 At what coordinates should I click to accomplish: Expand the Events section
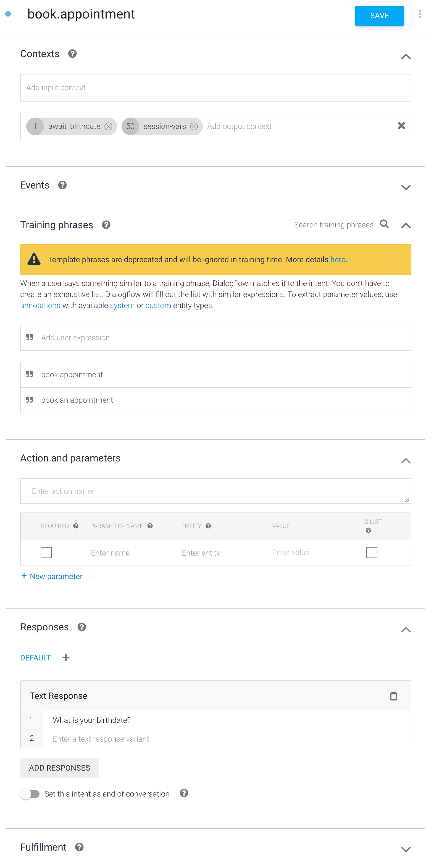(x=406, y=187)
